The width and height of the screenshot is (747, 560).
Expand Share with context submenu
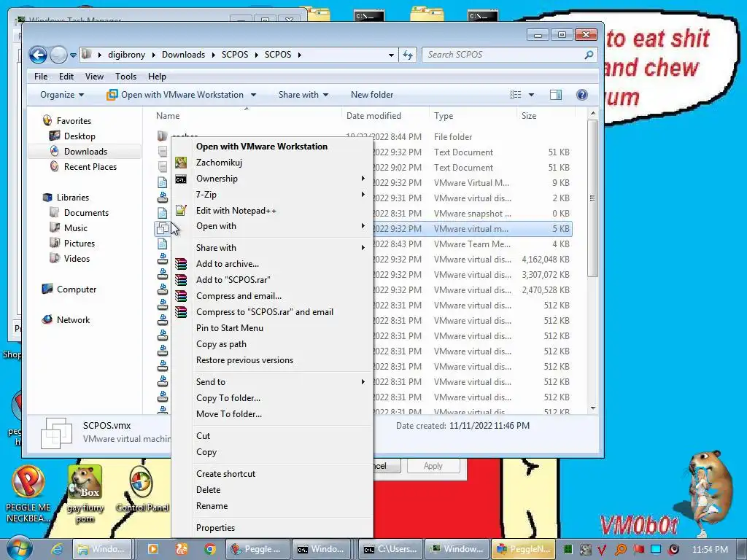[271, 248]
